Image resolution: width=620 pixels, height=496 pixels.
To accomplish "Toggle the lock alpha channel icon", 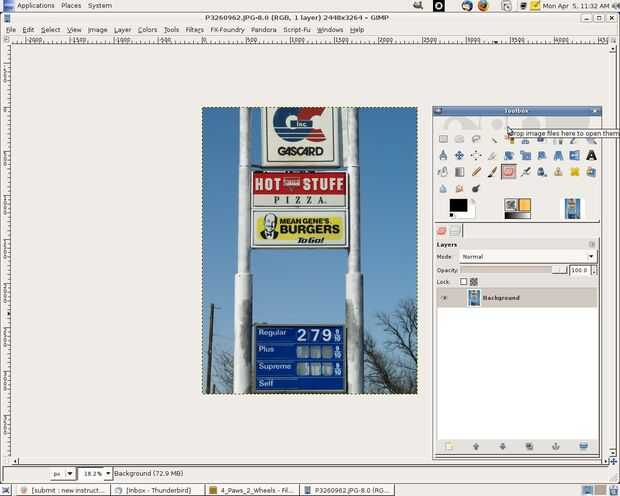I will (x=474, y=282).
